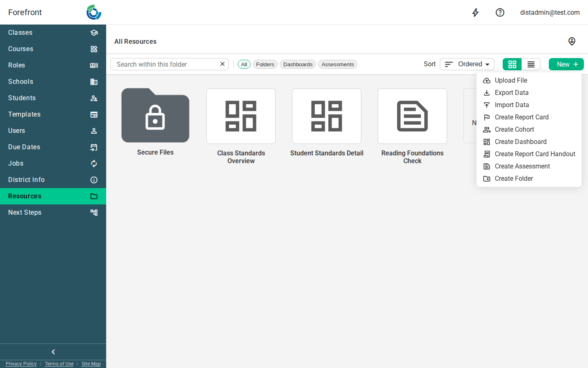Open the Ordered sort dropdown
The image size is (588, 368).
pos(467,64)
